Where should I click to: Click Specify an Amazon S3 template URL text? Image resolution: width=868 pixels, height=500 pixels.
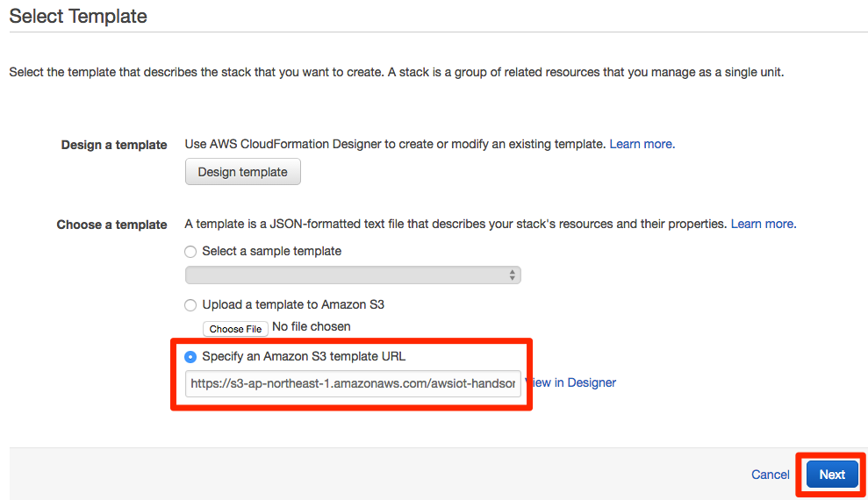pos(304,356)
